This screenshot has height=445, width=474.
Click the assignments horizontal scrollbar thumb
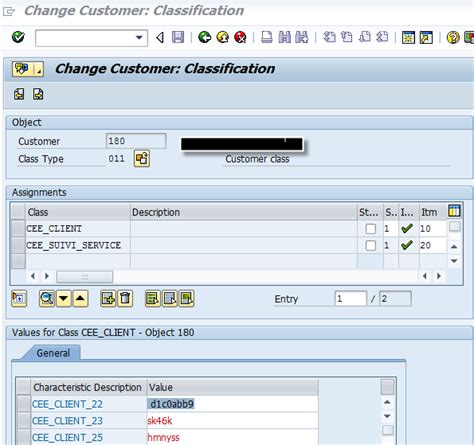click(x=85, y=276)
